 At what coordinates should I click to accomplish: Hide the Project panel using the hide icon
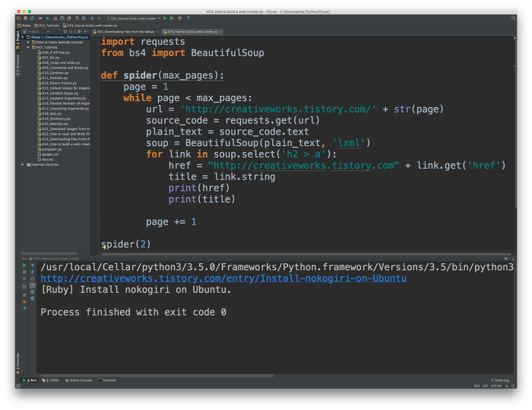[x=86, y=32]
